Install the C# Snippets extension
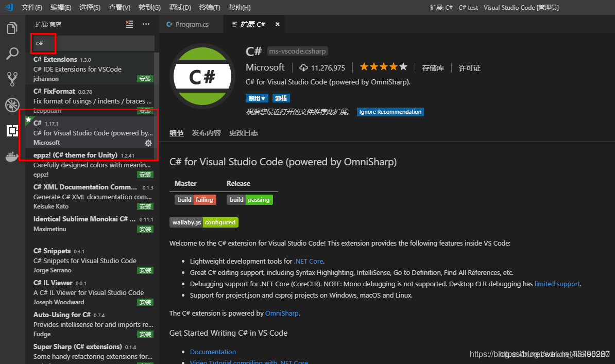Screen dimensions: 615x364 click(x=145, y=270)
